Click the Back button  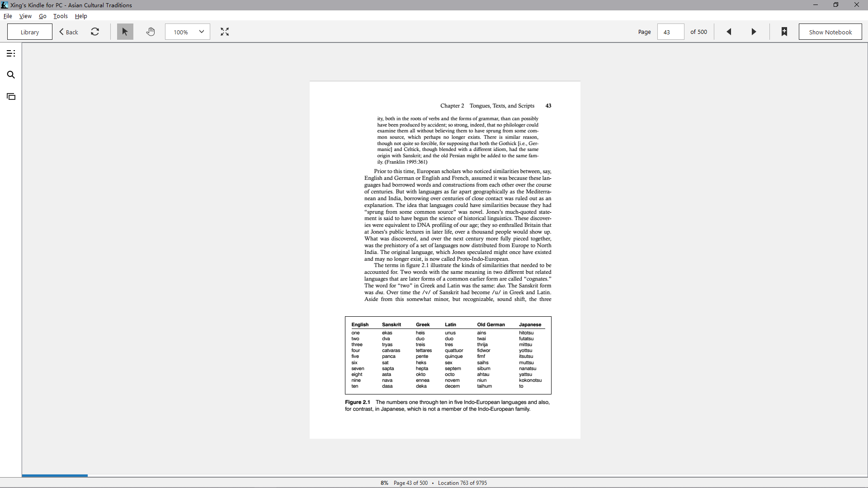click(69, 32)
